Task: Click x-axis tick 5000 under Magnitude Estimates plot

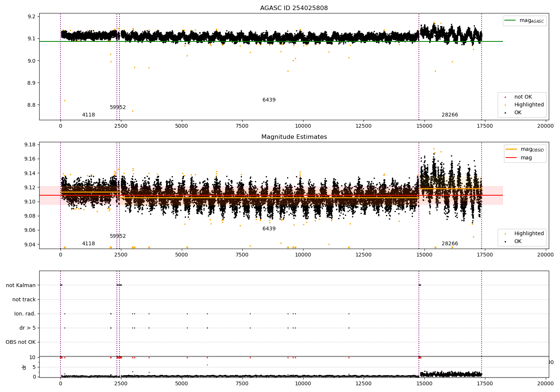Action: (x=181, y=255)
